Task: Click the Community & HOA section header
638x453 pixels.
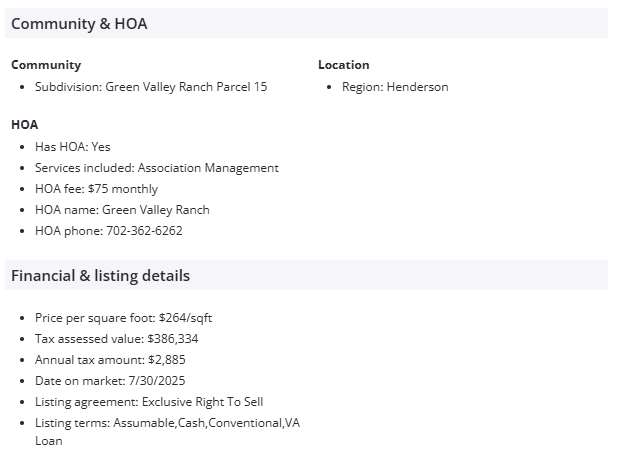Action: pyautogui.click(x=79, y=24)
